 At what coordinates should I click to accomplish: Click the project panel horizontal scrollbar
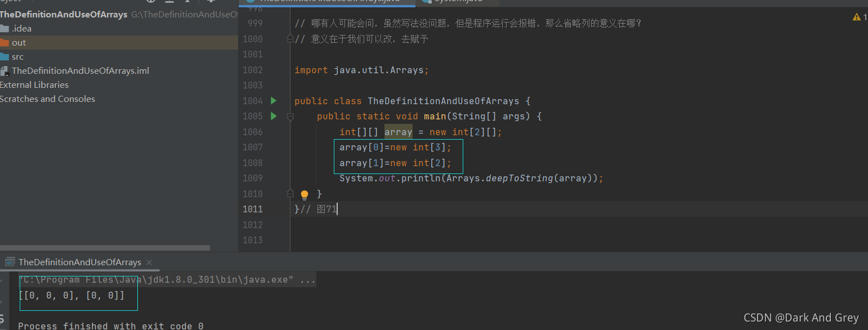(105, 248)
